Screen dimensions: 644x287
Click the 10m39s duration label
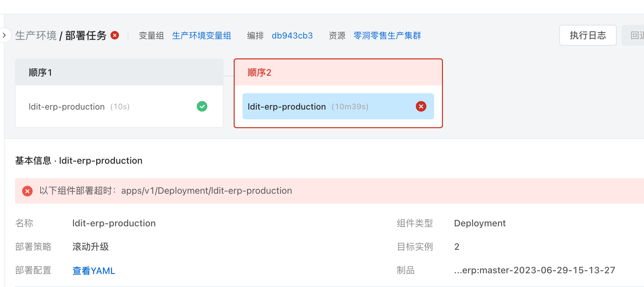click(x=350, y=107)
